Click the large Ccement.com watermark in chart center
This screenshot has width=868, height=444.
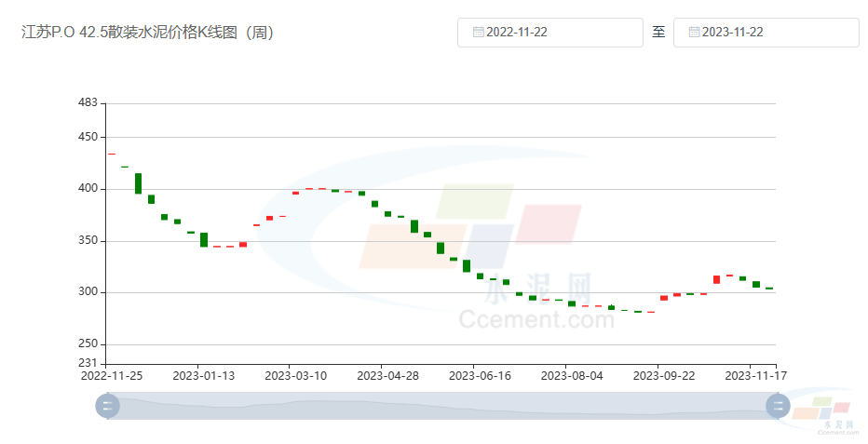coord(536,319)
